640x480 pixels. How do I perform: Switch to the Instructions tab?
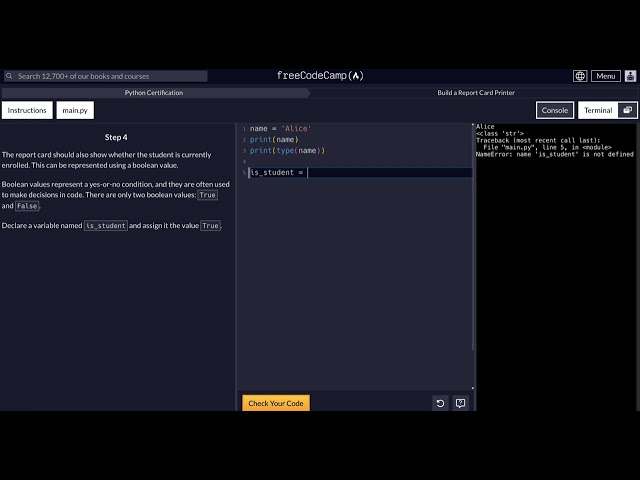pos(27,110)
